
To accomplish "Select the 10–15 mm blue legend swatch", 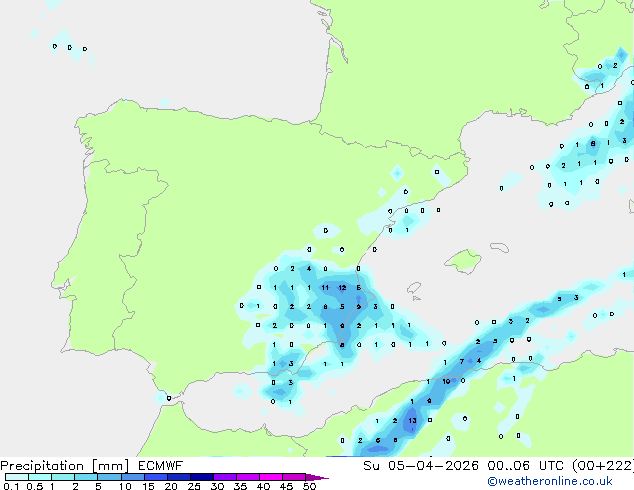I will point(132,477).
